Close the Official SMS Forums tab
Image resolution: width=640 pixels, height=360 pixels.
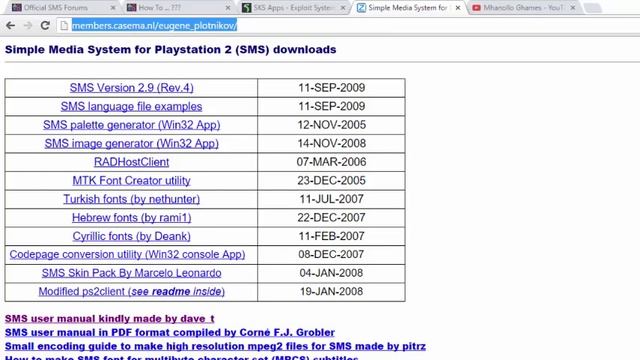(113, 8)
